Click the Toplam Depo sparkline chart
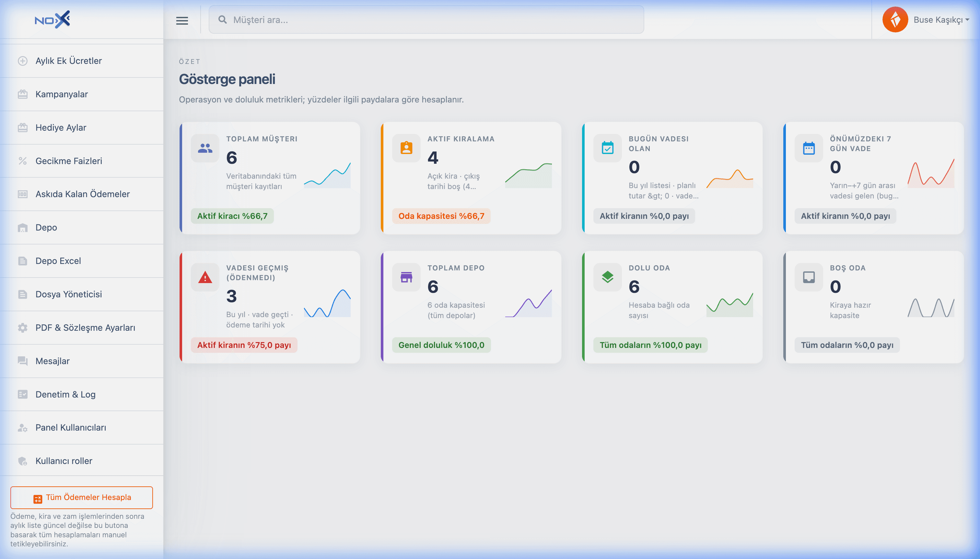Viewport: 980px width, 559px height. [x=528, y=303]
